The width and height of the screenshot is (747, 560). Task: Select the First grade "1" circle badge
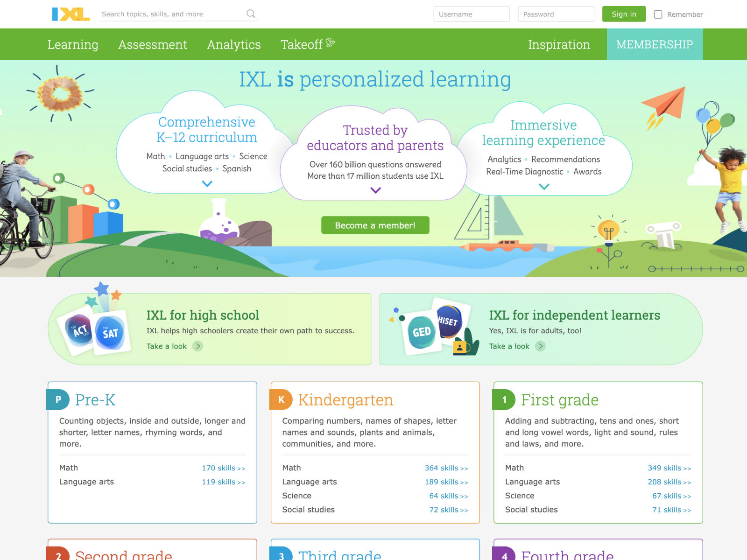[504, 400]
